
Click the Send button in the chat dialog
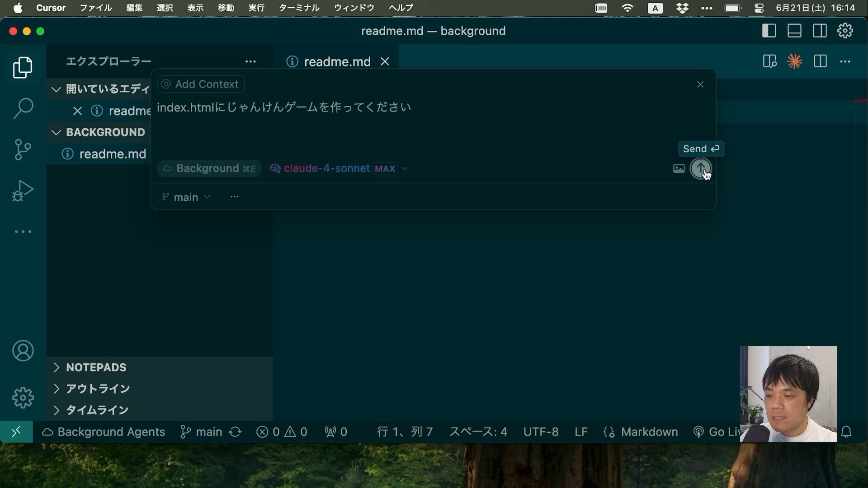click(x=700, y=168)
